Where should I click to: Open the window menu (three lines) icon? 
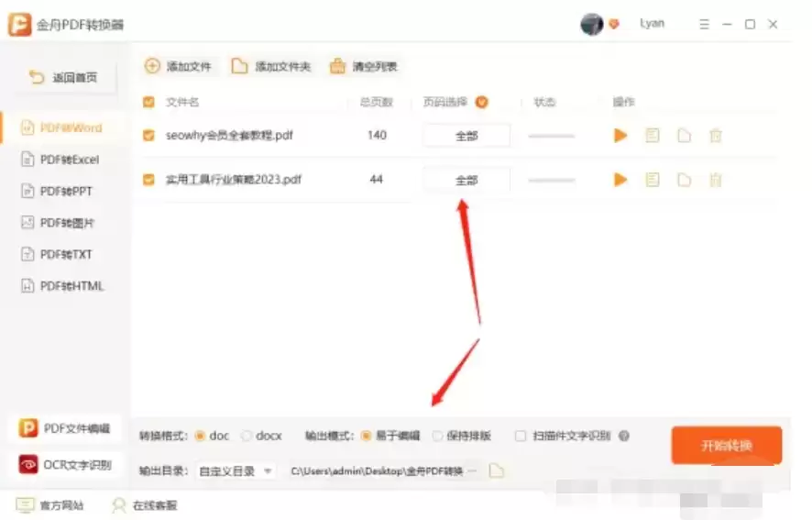pyautogui.click(x=703, y=25)
